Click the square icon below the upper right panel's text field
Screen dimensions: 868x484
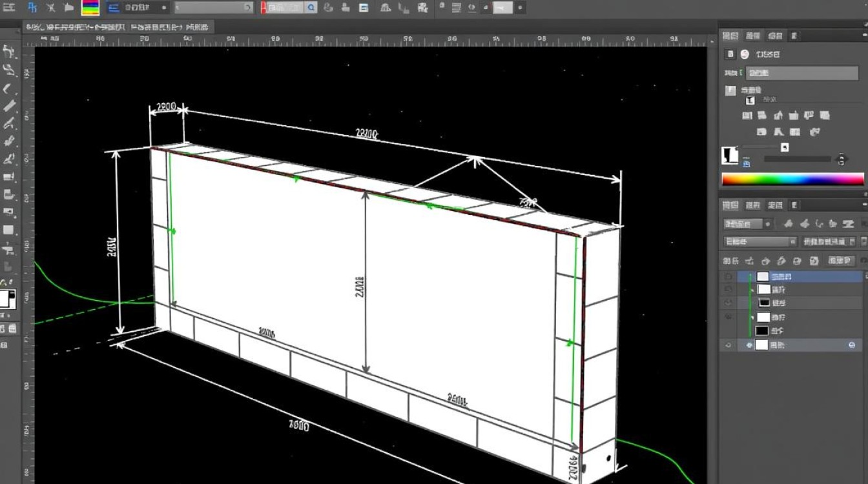730,90
